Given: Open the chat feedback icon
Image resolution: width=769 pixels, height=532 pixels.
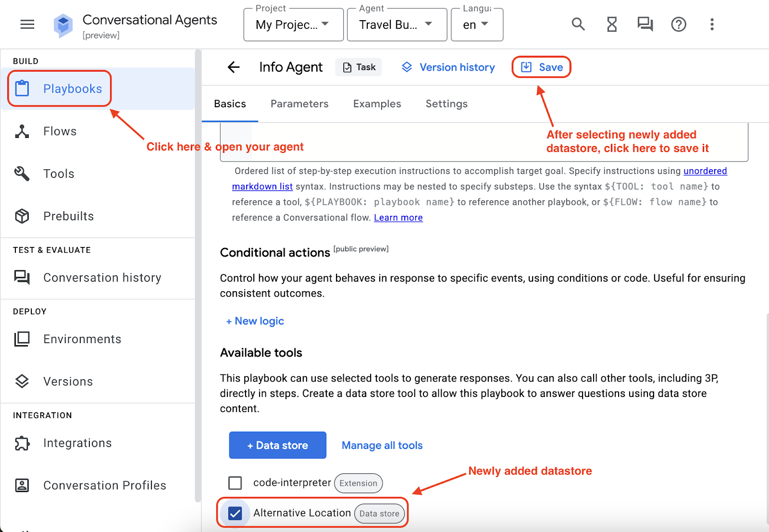Looking at the screenshot, I should (x=645, y=24).
